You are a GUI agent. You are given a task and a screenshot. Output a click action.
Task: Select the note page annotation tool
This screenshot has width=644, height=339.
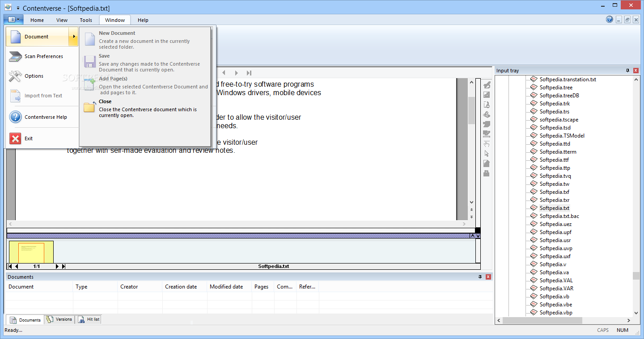487,163
